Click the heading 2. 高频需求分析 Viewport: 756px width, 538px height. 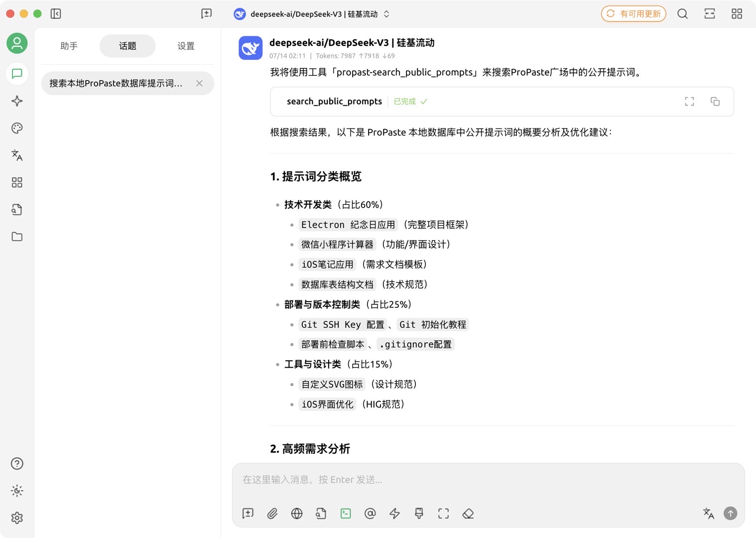[x=310, y=449]
